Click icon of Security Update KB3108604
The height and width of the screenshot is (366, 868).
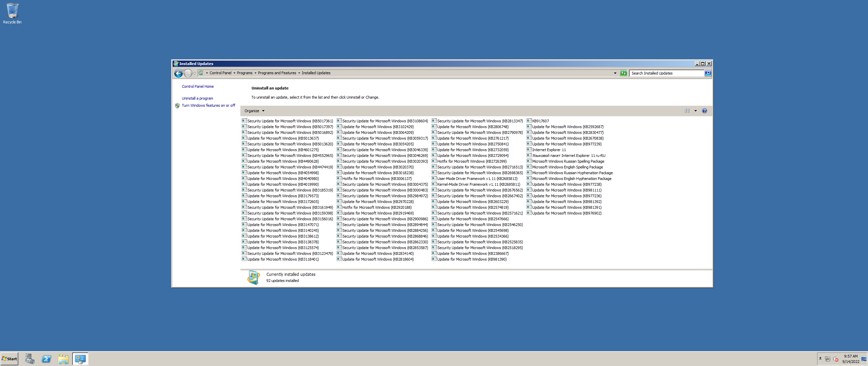(339, 121)
